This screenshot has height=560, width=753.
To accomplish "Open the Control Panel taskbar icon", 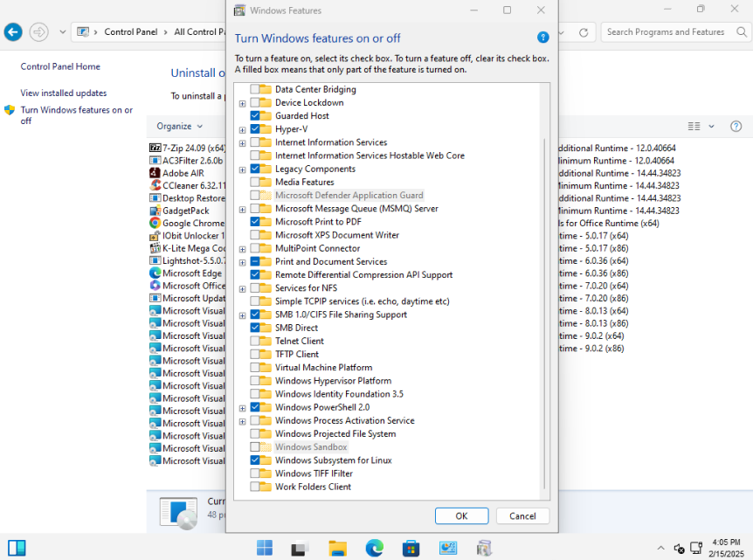I will tap(447, 548).
